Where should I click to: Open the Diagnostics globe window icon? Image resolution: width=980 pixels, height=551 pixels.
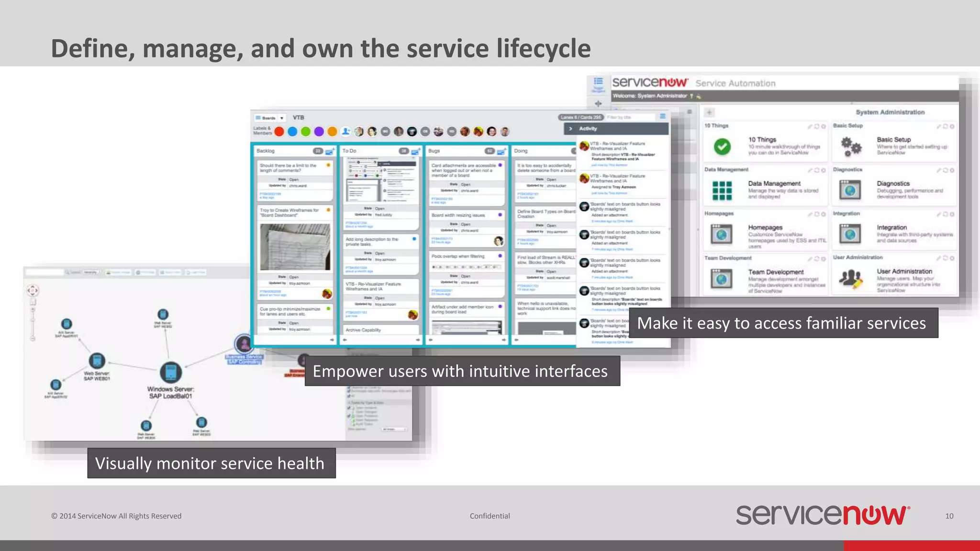(850, 190)
